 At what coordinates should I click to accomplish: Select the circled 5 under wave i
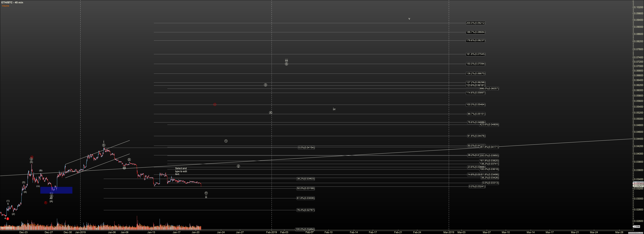[104, 145]
